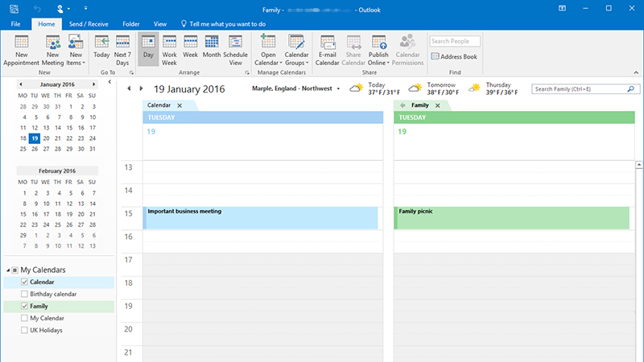Collapse the folder pane
The width and height of the screenshot is (644, 362).
109,82
